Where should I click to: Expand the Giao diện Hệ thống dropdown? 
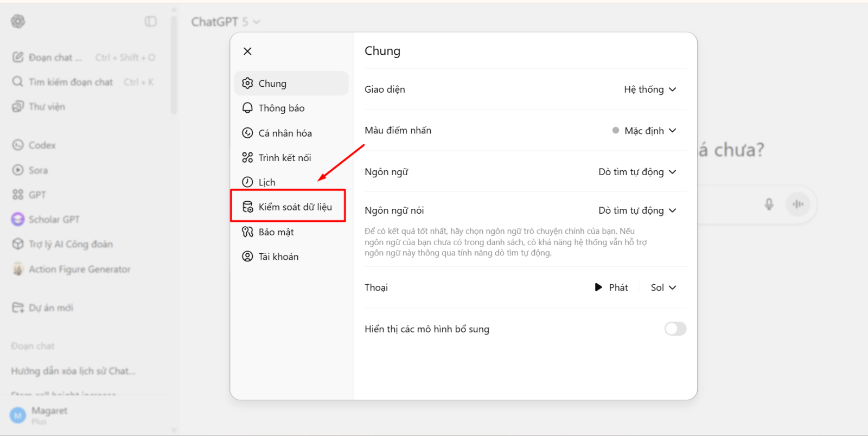(650, 89)
